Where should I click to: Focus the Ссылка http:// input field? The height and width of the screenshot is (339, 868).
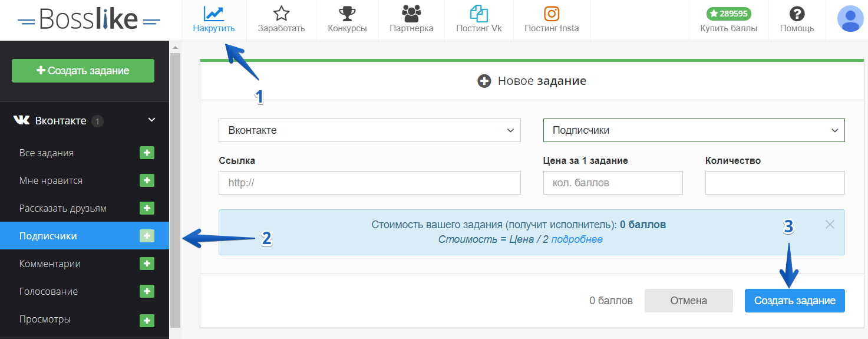369,183
